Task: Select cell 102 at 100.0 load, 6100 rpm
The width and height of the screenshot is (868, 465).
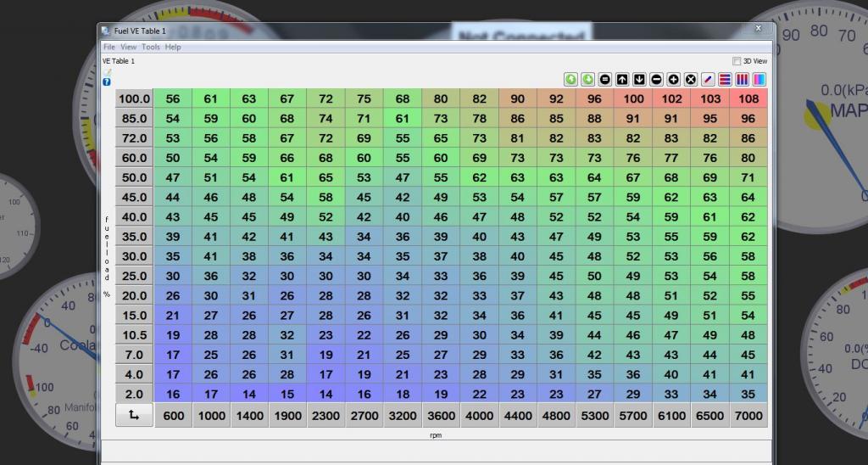Action: click(x=671, y=98)
